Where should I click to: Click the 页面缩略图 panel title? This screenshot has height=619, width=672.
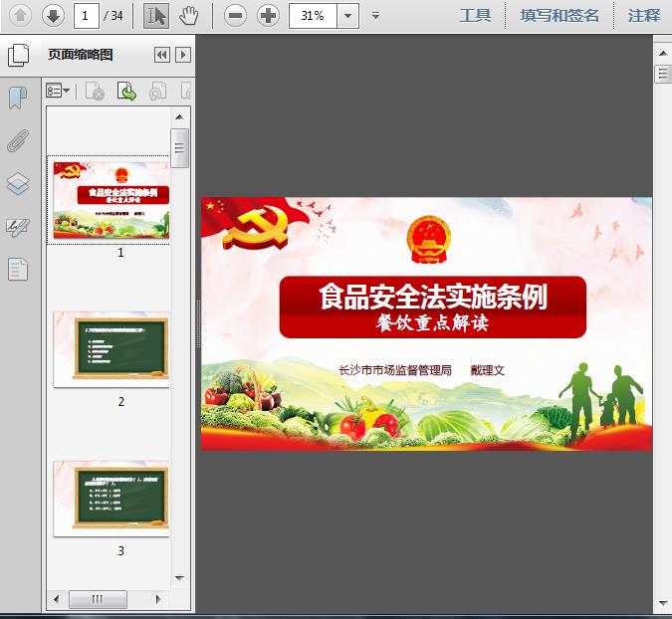click(81, 55)
